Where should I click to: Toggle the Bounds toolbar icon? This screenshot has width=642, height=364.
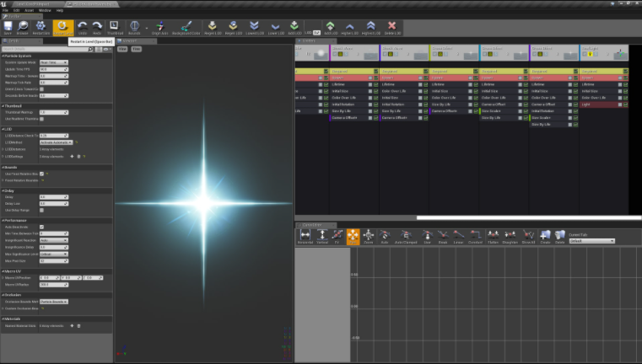(134, 28)
